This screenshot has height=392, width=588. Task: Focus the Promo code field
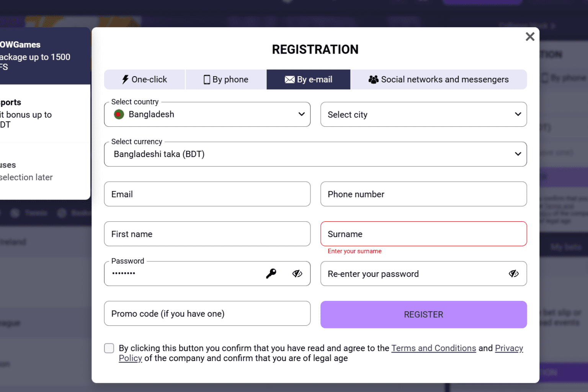pos(207,314)
